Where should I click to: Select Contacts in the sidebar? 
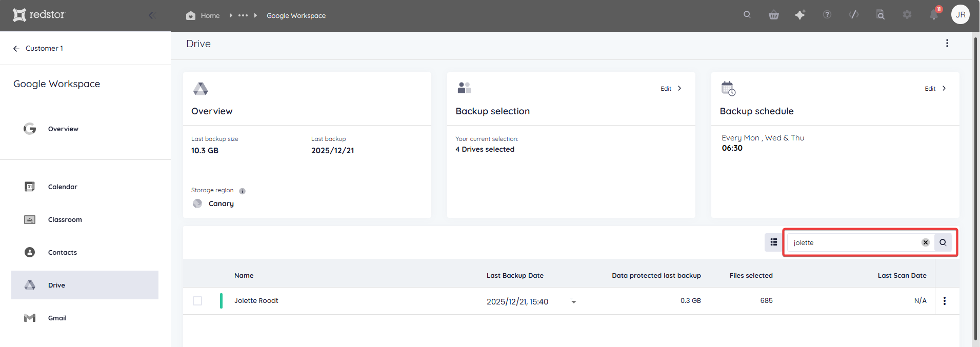[x=85, y=252]
